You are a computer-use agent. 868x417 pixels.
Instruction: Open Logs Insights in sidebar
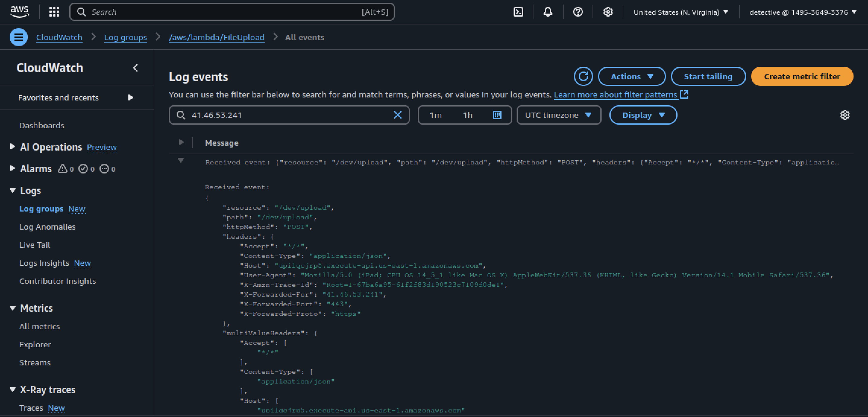click(x=44, y=263)
